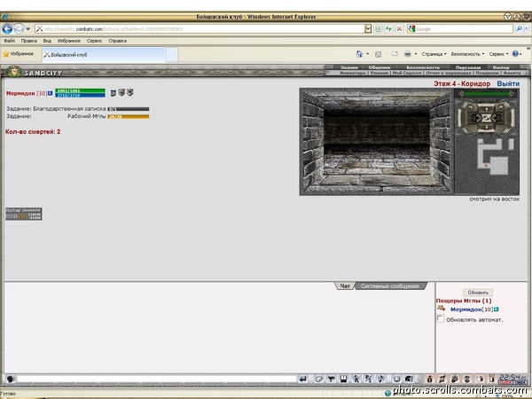Open the Персонаж game menu
The height and width of the screenshot is (399, 532).
coord(468,67)
